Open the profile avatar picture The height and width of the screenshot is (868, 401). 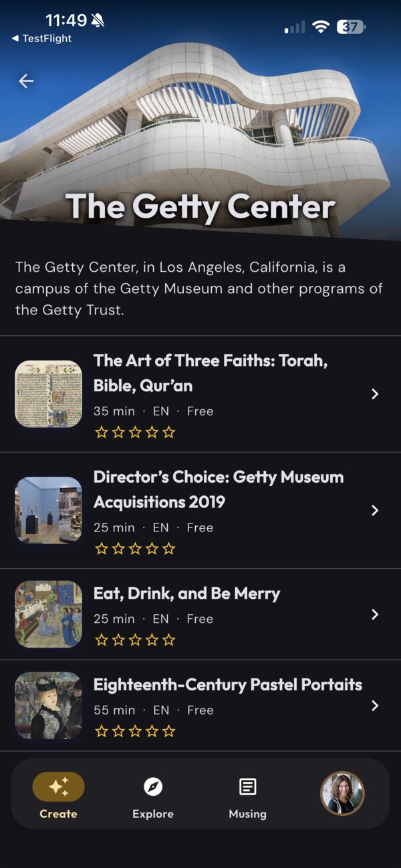[342, 793]
